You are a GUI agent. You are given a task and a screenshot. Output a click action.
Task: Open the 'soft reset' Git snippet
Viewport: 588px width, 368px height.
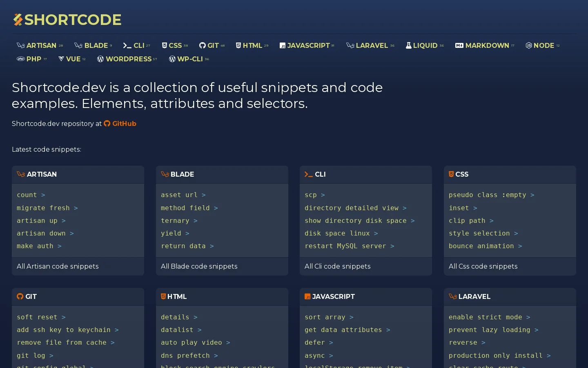pos(41,317)
